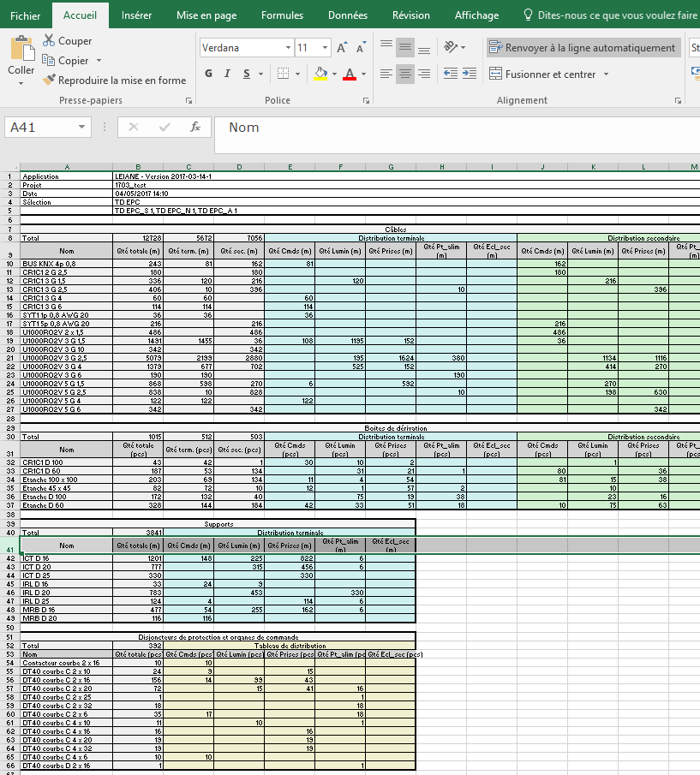Open the font size dropdown
Image resolution: width=700 pixels, height=775 pixels.
[325, 48]
